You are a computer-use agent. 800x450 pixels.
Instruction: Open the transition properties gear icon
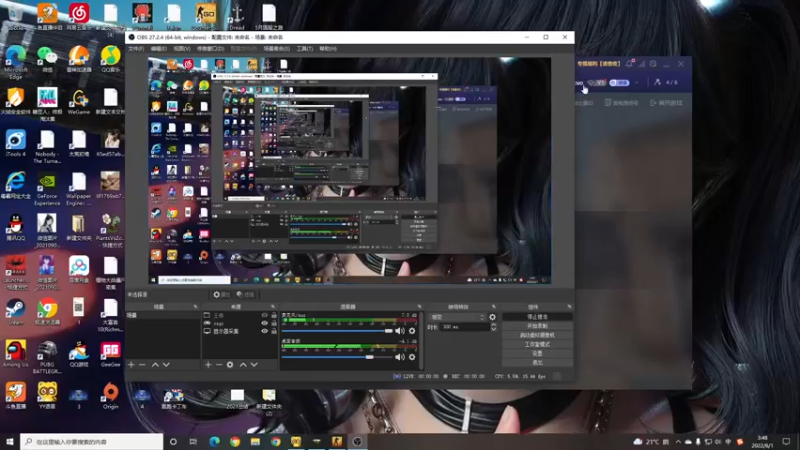[492, 317]
